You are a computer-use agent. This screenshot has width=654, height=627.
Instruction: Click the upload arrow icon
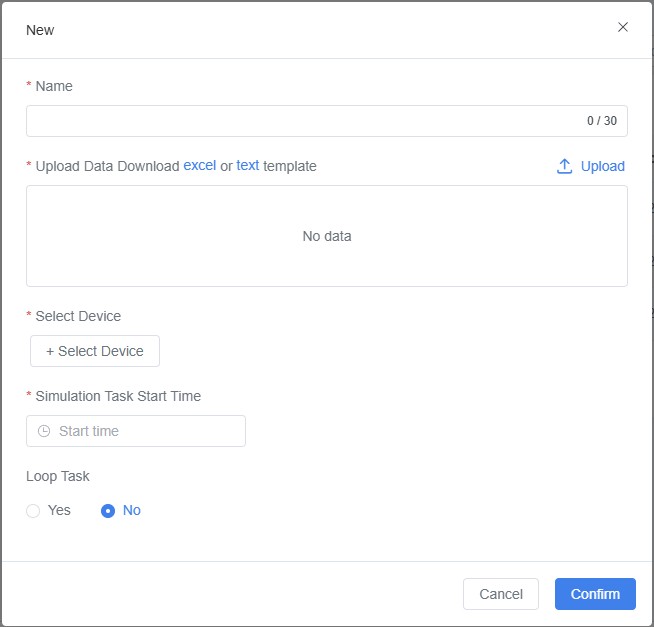point(565,166)
